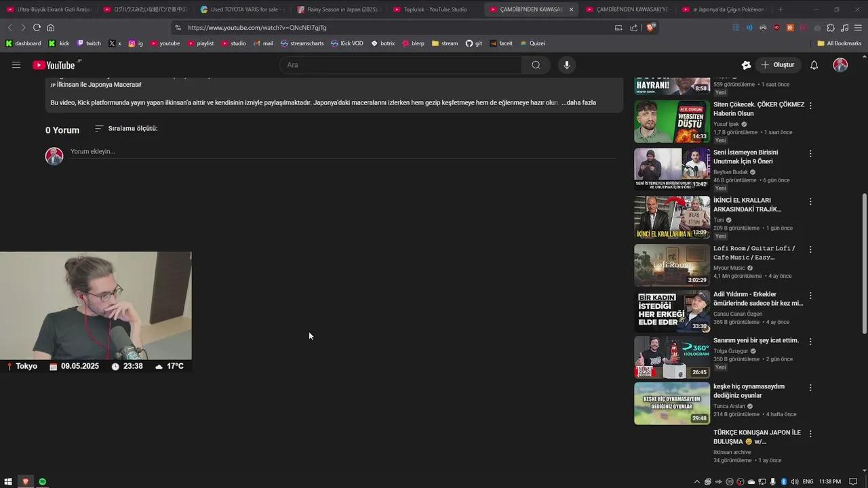The height and width of the screenshot is (488, 868).
Task: Expand description with ...daha fazla
Action: tap(578, 103)
